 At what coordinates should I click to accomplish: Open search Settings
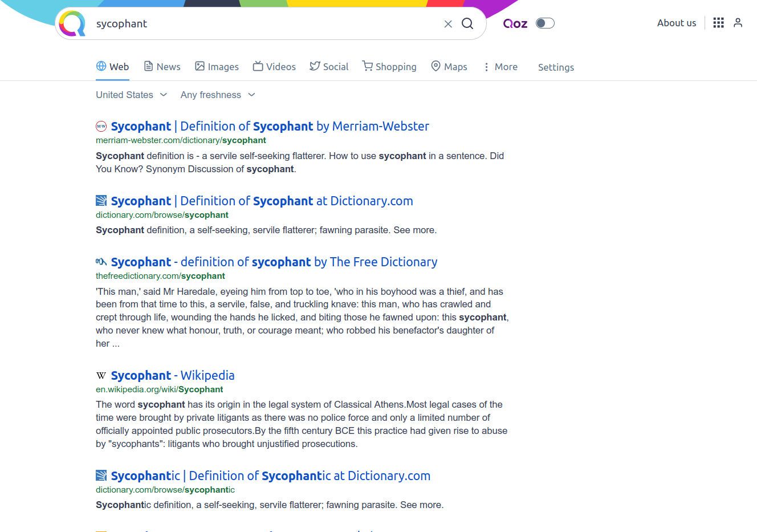coord(556,67)
